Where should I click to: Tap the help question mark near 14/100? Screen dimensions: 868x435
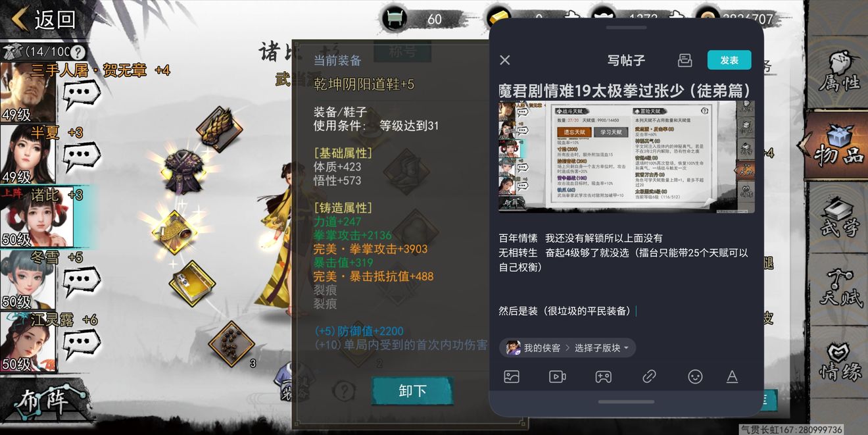(x=78, y=52)
